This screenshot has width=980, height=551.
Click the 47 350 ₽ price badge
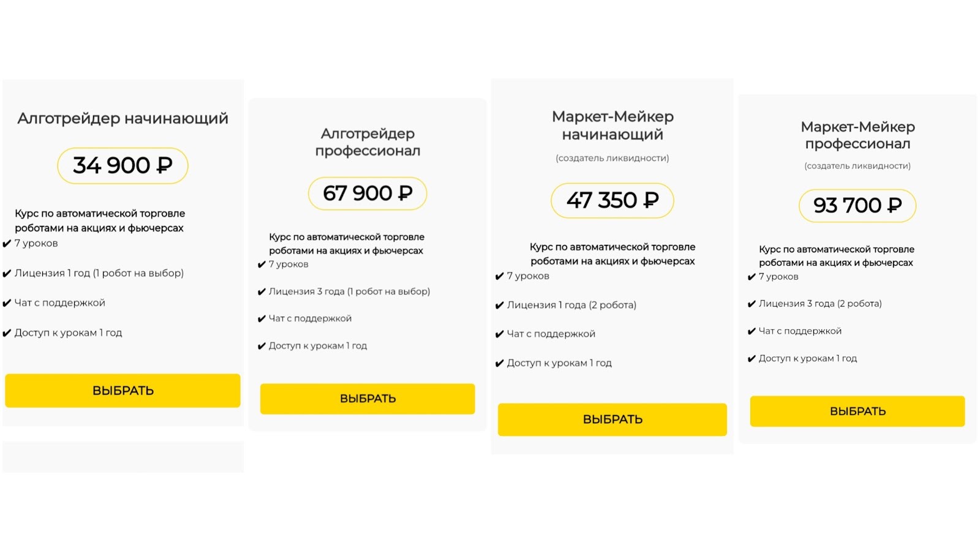tap(612, 200)
